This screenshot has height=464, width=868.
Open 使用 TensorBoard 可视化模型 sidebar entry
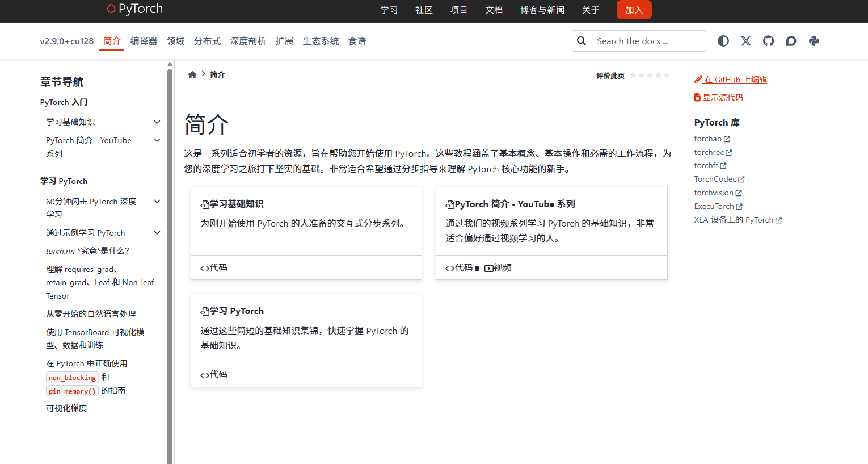(95, 338)
